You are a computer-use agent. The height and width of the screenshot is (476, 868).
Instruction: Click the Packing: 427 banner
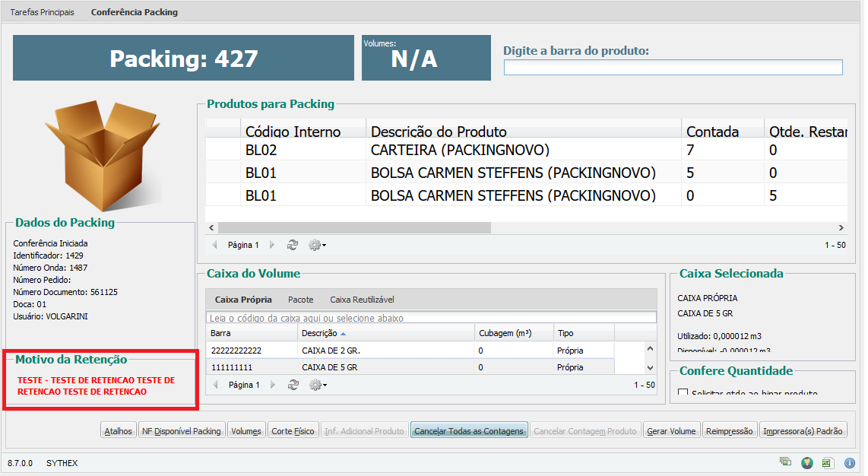point(183,58)
